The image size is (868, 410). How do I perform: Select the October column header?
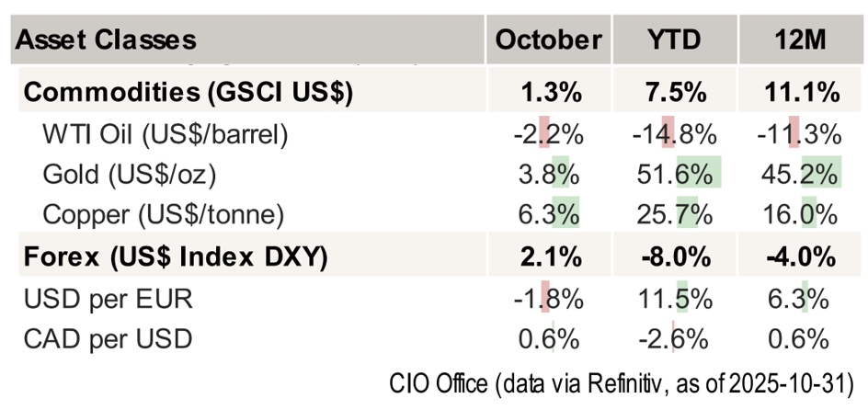coord(548,40)
